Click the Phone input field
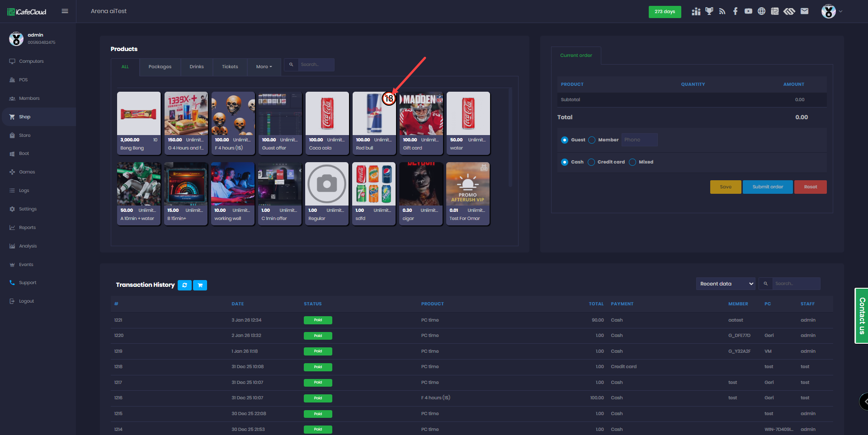Screen dimensions: 868x435 (x=639, y=140)
